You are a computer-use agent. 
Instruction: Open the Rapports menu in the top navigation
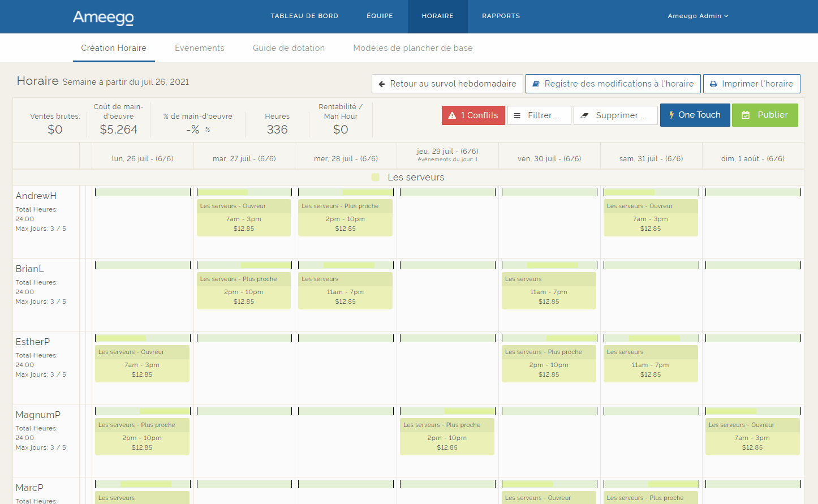point(501,16)
